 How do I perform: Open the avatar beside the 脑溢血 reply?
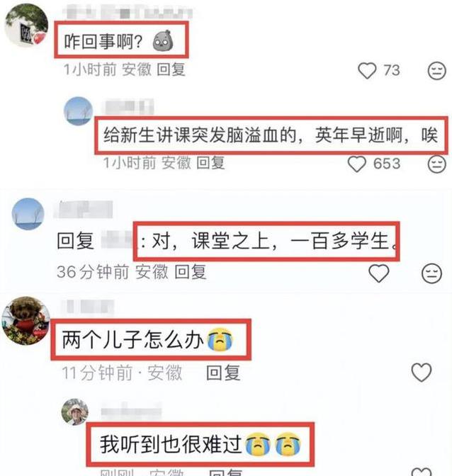tap(79, 111)
